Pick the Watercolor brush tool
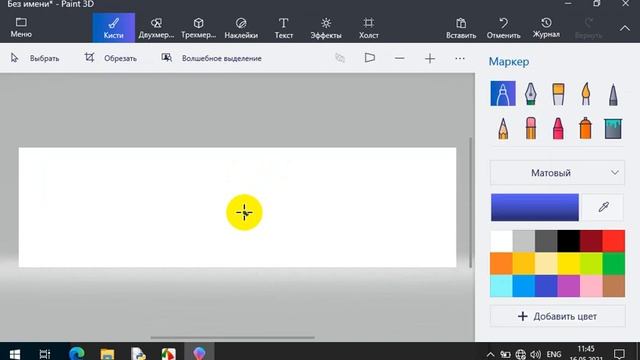Viewport: 640px width, 360px height. [586, 93]
